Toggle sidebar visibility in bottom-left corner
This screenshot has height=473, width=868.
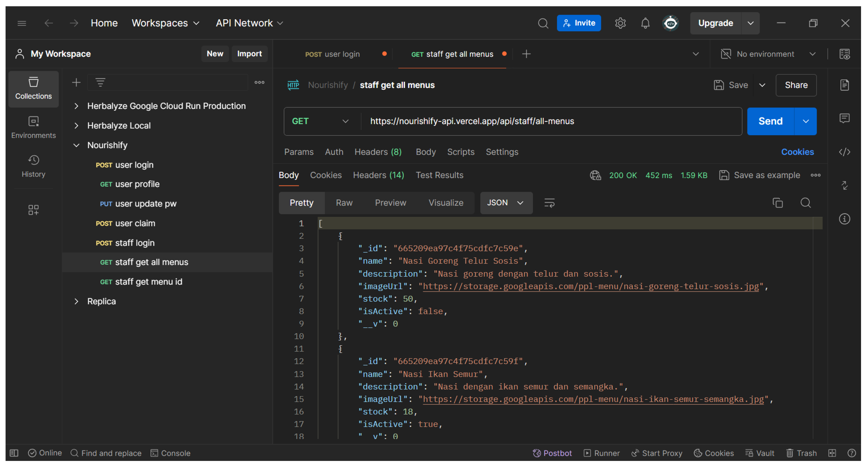coord(14,453)
